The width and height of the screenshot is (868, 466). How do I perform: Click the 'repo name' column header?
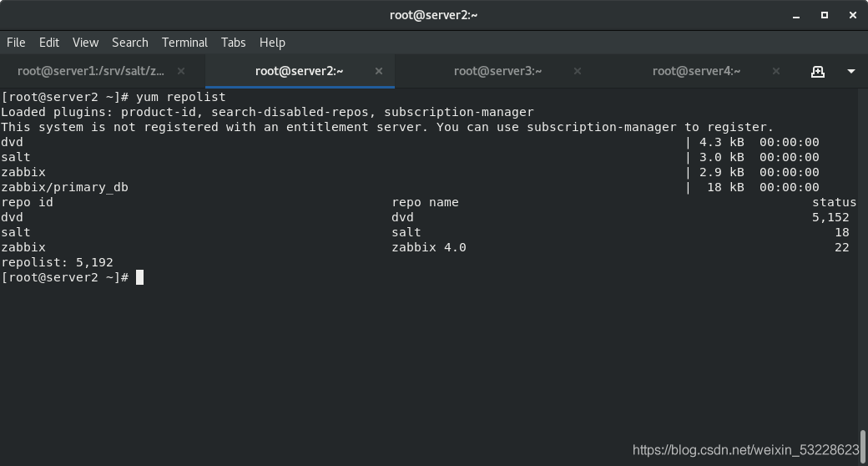coord(425,202)
